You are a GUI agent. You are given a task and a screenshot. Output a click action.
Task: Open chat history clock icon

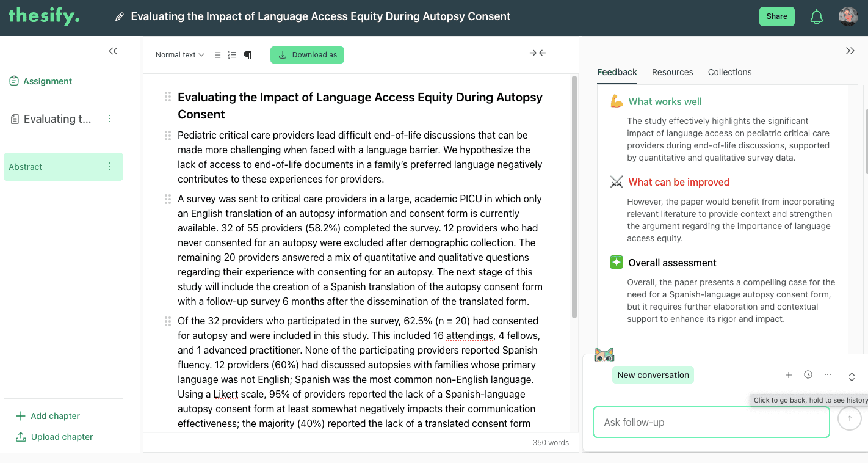click(x=808, y=374)
